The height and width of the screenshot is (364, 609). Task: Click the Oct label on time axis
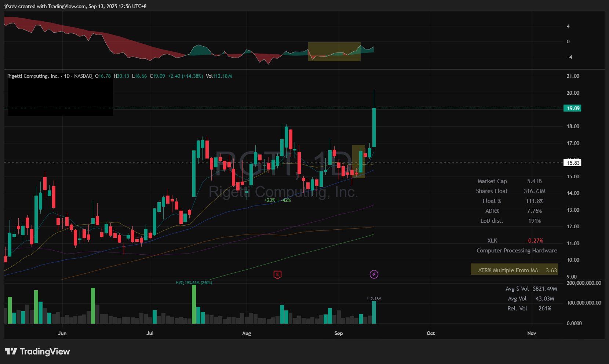click(x=431, y=333)
